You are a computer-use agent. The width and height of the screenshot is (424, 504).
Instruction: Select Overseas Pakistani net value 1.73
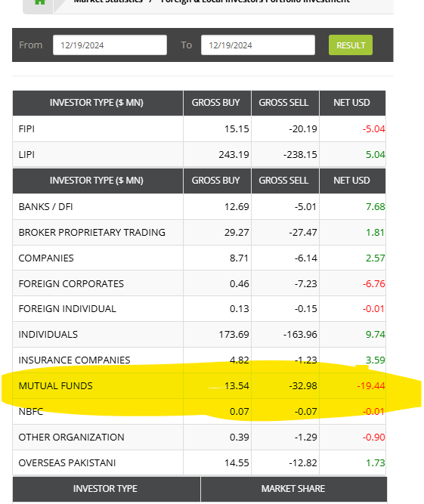pos(376,463)
